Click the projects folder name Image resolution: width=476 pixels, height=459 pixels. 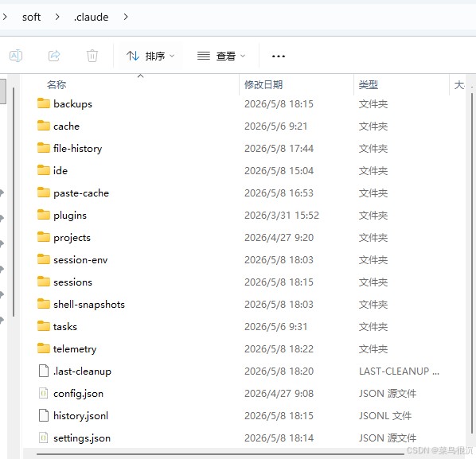pyautogui.click(x=72, y=238)
